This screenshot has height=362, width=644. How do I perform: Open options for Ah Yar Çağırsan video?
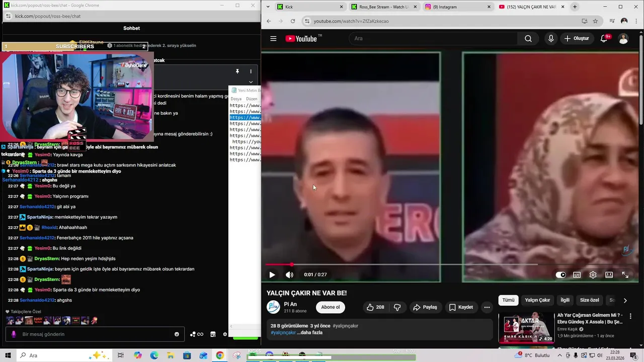[631, 316]
